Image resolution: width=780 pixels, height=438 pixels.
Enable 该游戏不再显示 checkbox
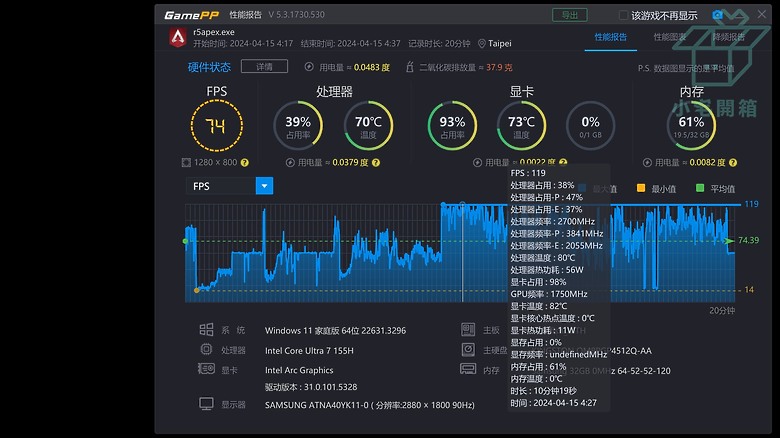pos(623,15)
